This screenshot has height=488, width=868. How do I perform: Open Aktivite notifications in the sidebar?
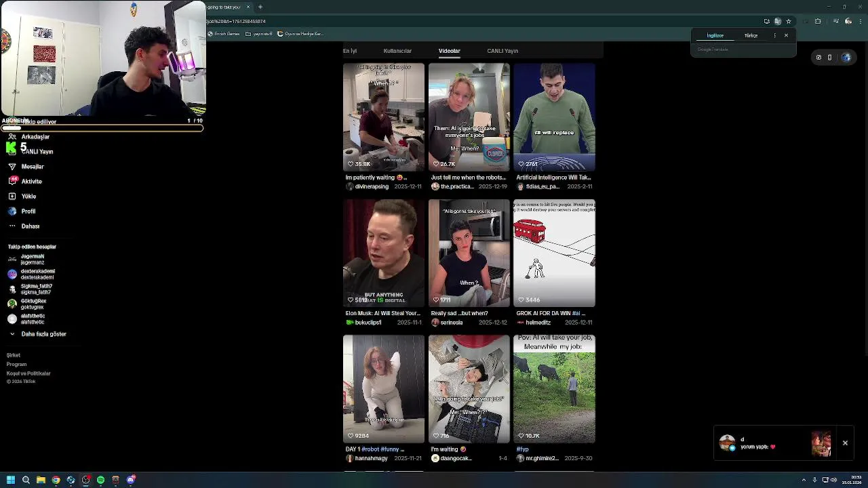(x=25, y=182)
